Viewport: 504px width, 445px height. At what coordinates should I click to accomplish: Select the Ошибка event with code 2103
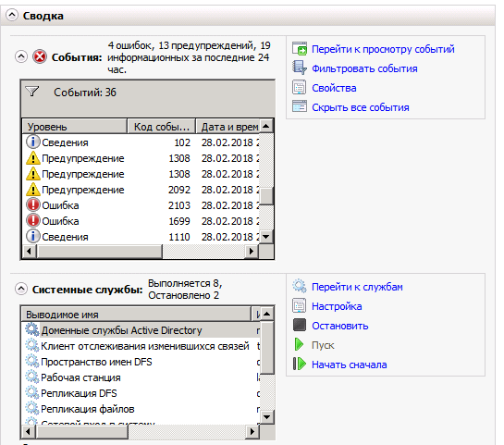pyautogui.click(x=141, y=205)
